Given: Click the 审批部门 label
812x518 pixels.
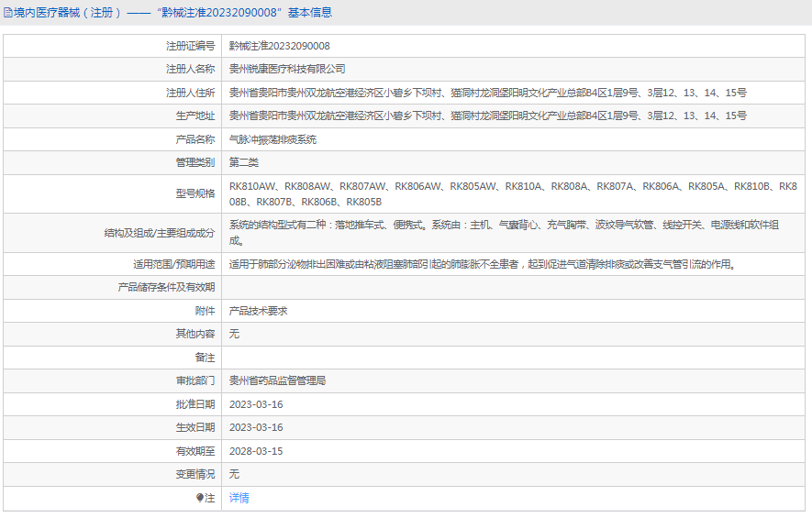Looking at the screenshot, I should click(x=195, y=380).
